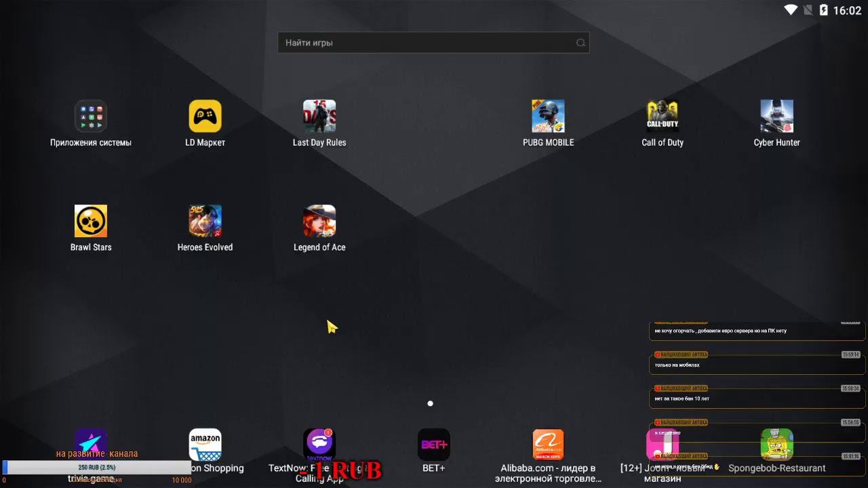868x488 pixels.
Task: Click the Alibaba.com label text below icon
Action: tap(548, 473)
